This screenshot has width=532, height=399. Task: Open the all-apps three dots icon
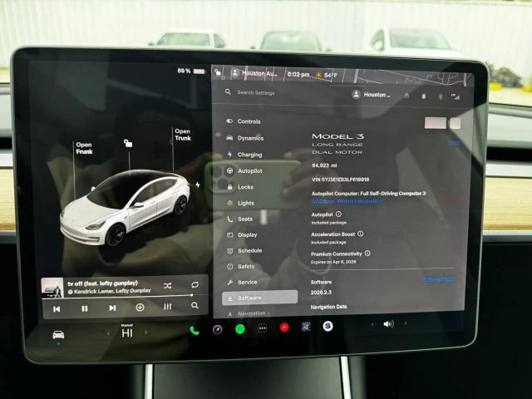coord(263,328)
